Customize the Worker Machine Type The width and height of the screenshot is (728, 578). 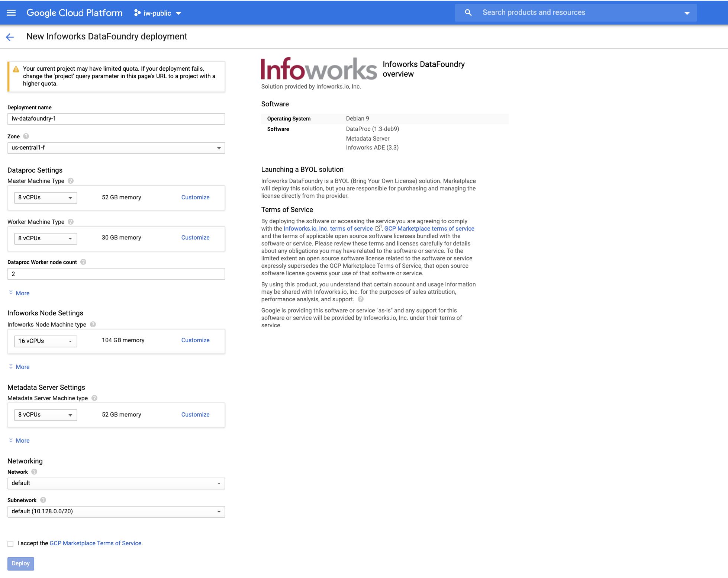(x=195, y=237)
